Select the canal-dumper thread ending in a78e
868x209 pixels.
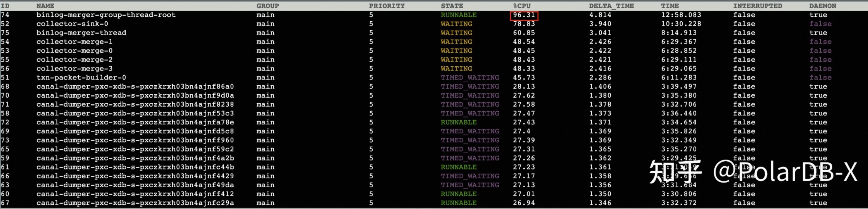[135, 122]
